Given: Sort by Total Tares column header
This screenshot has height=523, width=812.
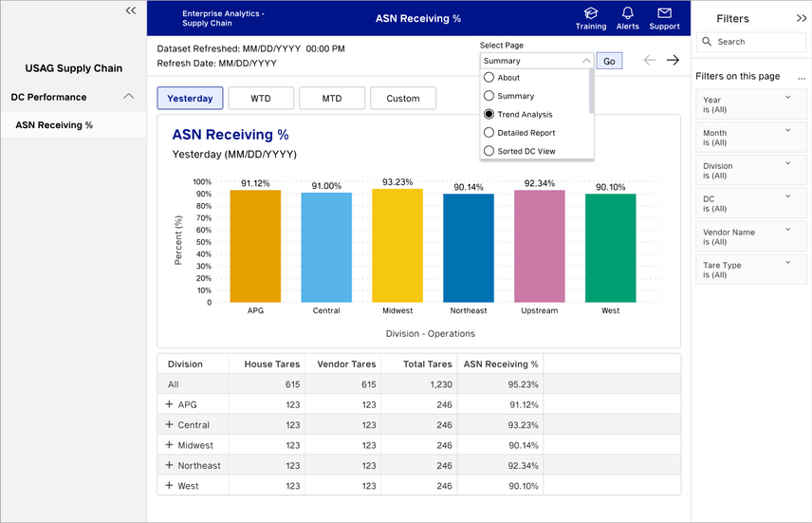Looking at the screenshot, I should pos(427,364).
